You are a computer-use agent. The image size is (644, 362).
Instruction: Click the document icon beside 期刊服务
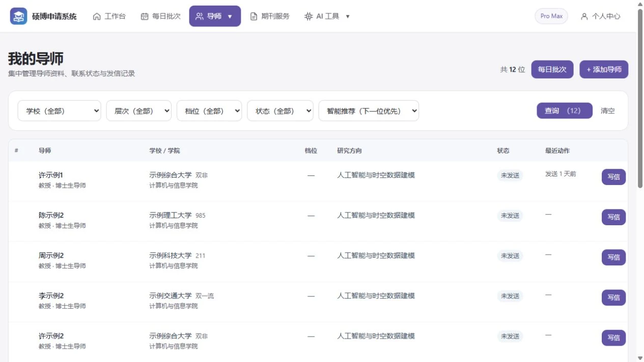coord(254,16)
